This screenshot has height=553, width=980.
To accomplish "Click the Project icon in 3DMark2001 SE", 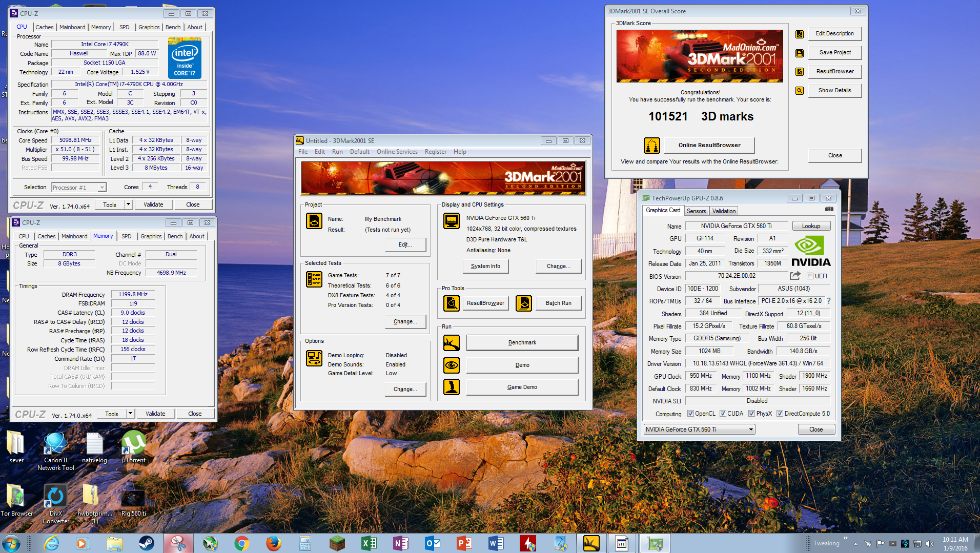I will pyautogui.click(x=314, y=221).
